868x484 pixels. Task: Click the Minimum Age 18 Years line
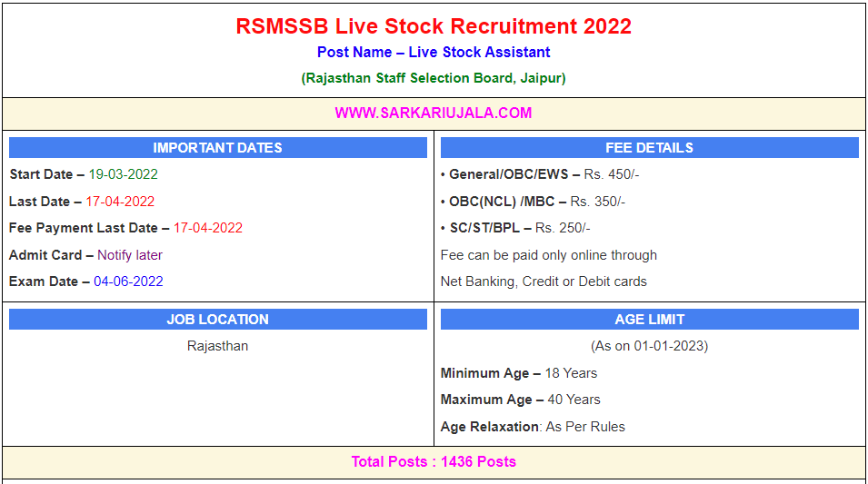[518, 373]
